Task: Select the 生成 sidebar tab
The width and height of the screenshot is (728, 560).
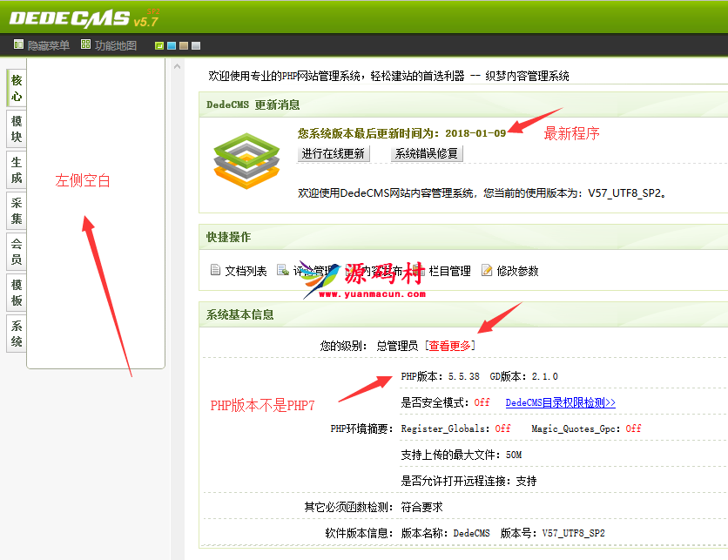Action: tap(17, 170)
